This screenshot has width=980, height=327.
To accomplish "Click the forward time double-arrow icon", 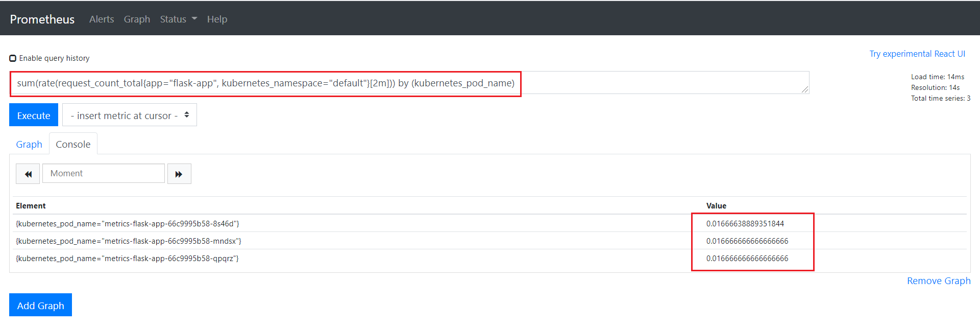I will [x=179, y=174].
